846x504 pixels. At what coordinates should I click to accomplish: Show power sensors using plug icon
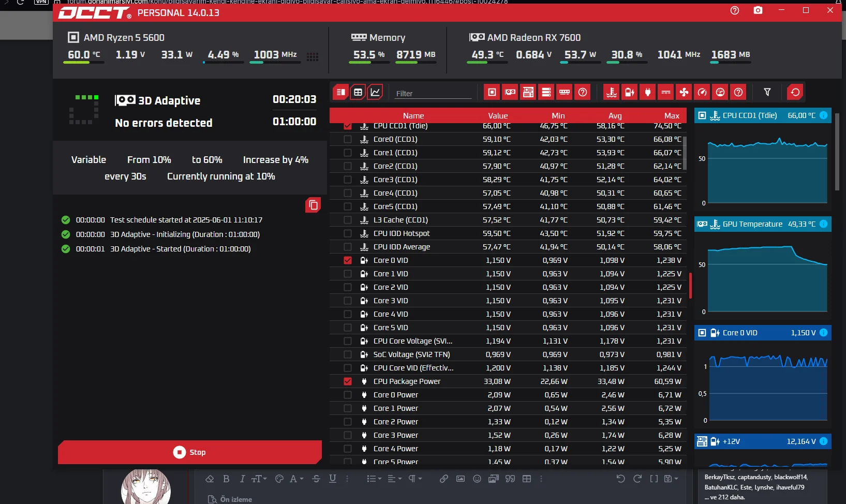648,92
